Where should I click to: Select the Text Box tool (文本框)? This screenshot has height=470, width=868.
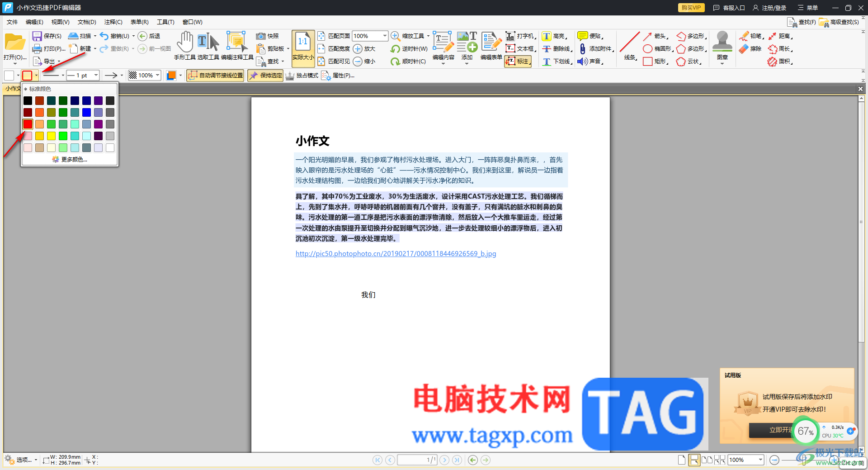click(520, 49)
